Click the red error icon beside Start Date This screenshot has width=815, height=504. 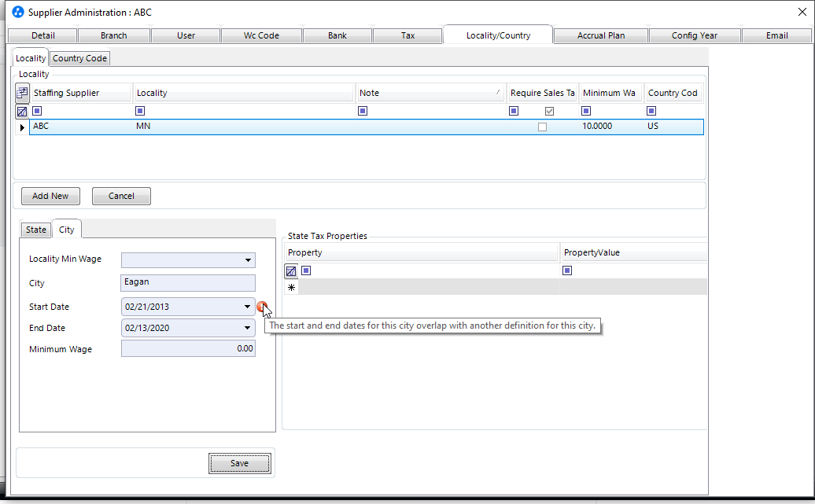262,307
